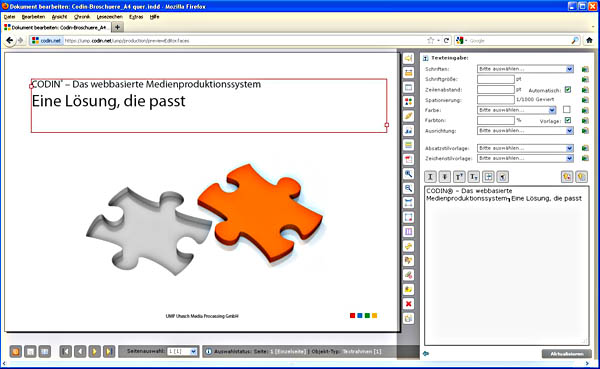The height and width of the screenshot is (369, 600).
Task: Open the Lesezeichen menu
Action: click(109, 17)
